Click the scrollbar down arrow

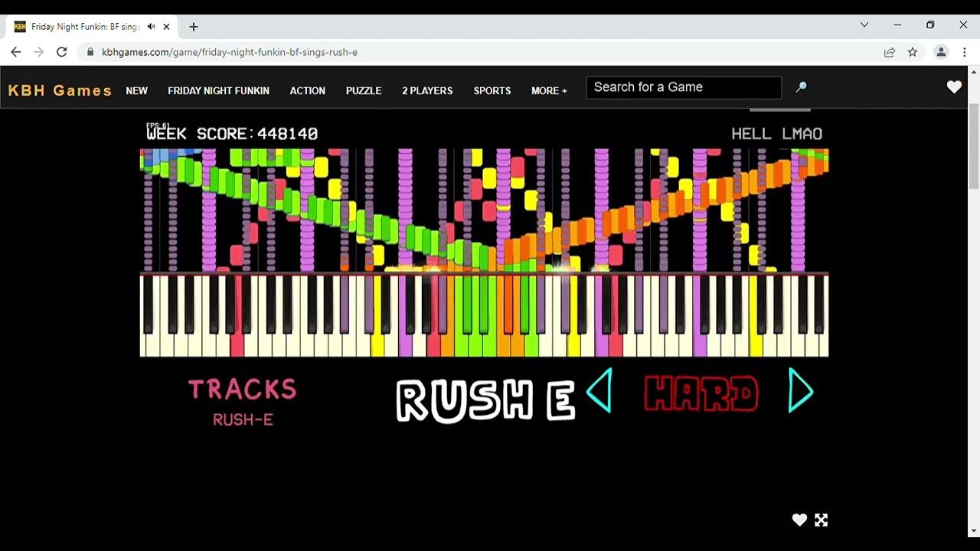974,530
